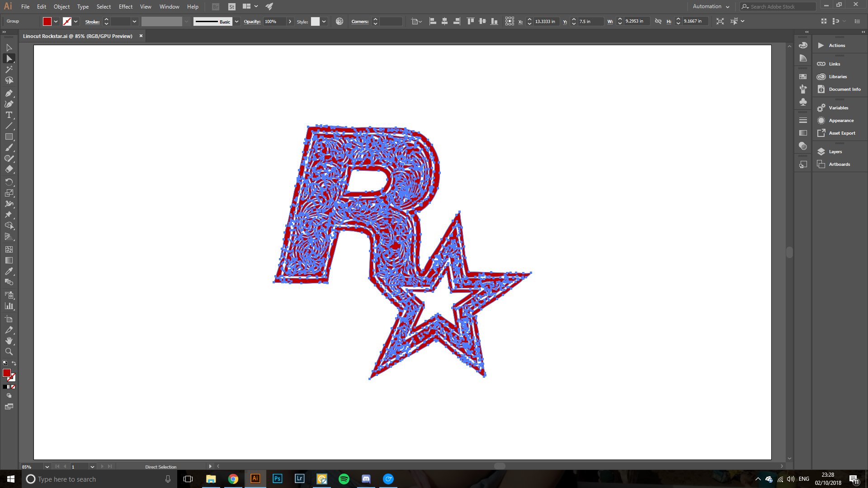Viewport: 868px width, 488px height.
Task: Select the Line Segment tool
Action: (x=9, y=126)
